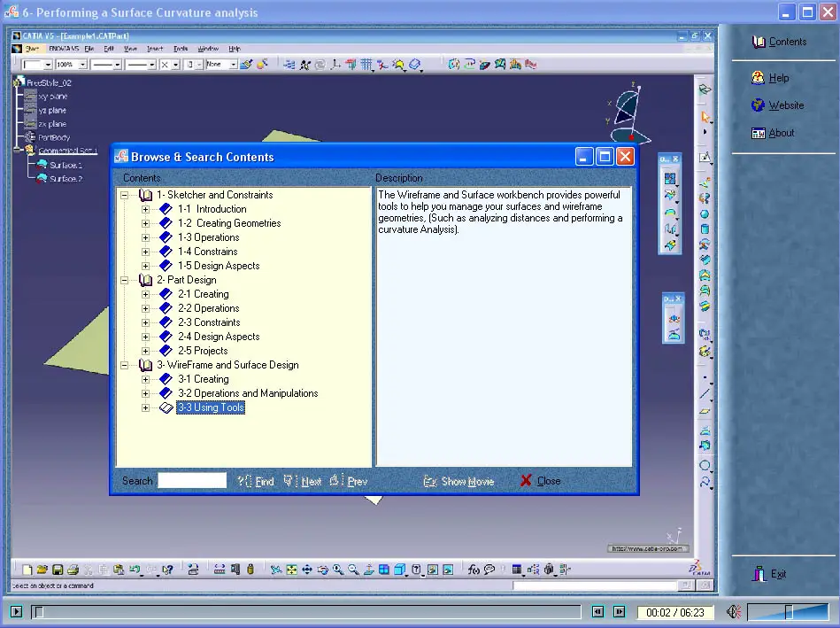Collapse 3- WireFrame and Surface Design chapter

click(x=124, y=365)
